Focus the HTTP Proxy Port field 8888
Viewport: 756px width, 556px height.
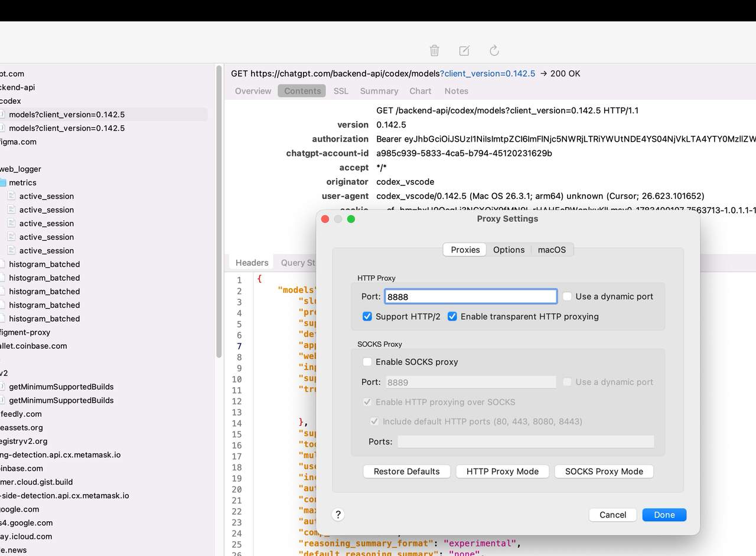click(471, 296)
